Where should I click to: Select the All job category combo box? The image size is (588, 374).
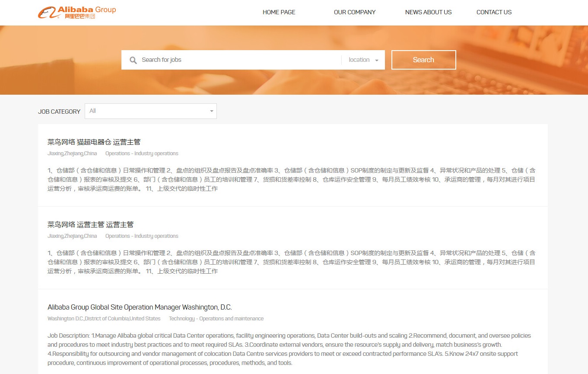coord(147,111)
